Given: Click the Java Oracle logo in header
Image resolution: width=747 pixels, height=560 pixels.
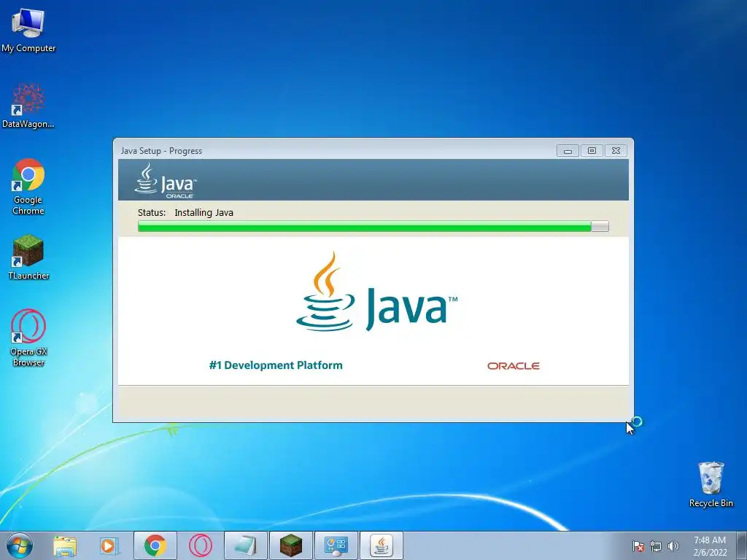Looking at the screenshot, I should (166, 181).
